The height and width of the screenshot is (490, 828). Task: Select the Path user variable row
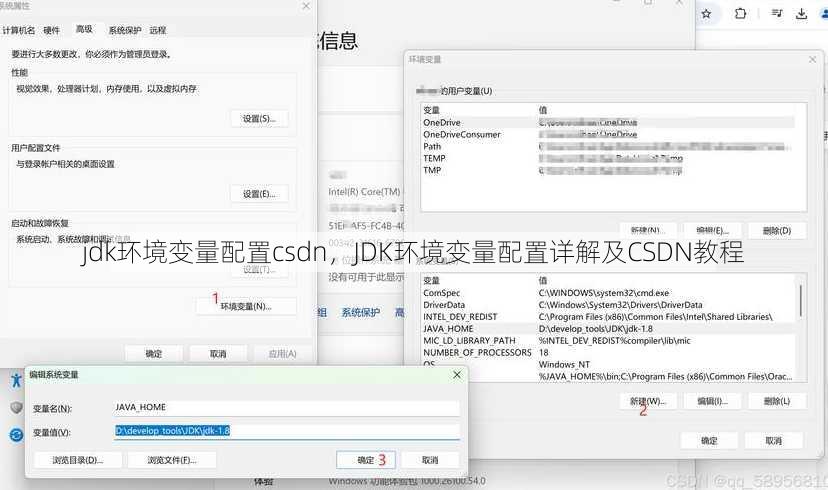point(608,146)
